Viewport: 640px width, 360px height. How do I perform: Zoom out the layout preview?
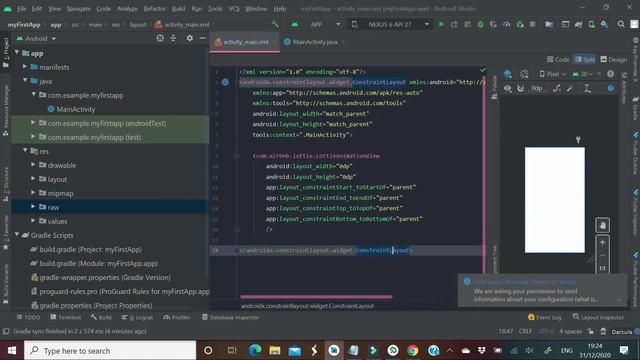tap(602, 256)
